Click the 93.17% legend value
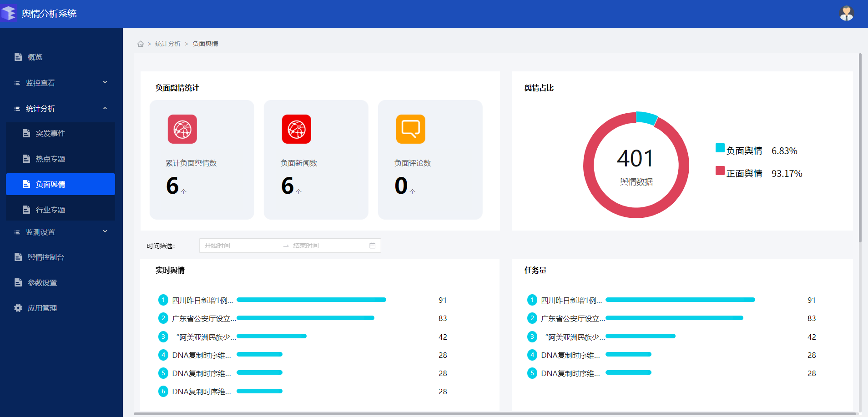The height and width of the screenshot is (417, 868). (x=787, y=173)
